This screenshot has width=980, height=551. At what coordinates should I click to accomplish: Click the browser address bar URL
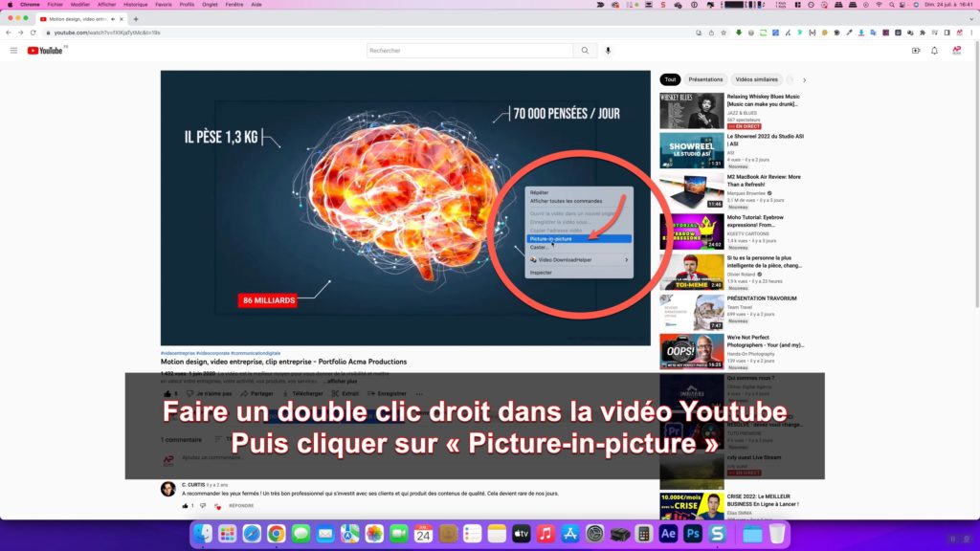pos(107,33)
